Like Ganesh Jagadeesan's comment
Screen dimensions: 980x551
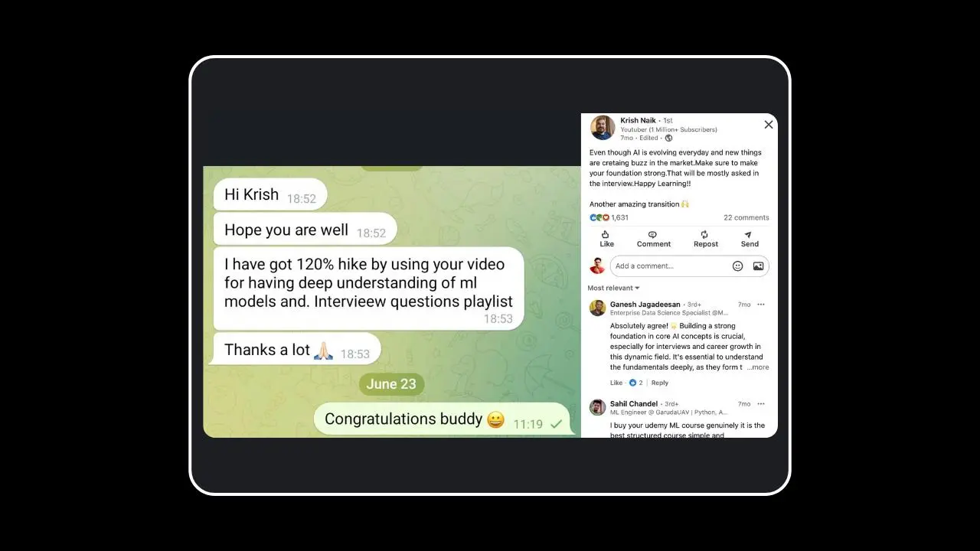616,383
